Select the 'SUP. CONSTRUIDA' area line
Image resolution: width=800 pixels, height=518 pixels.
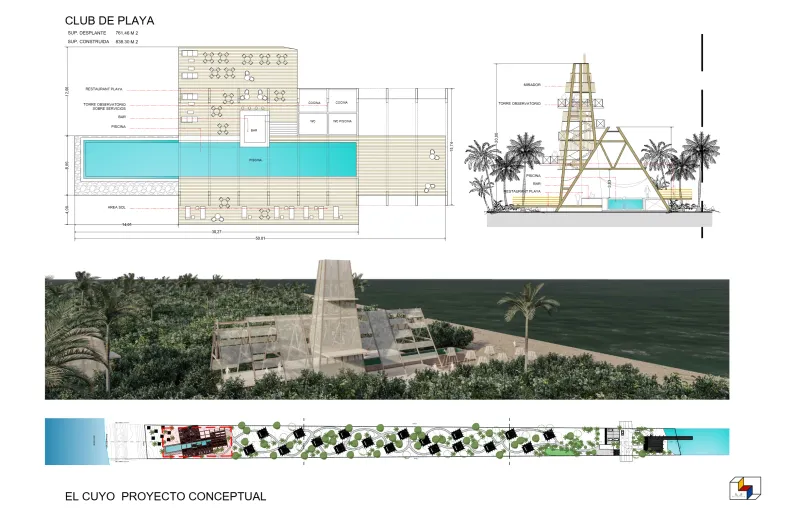(103, 41)
